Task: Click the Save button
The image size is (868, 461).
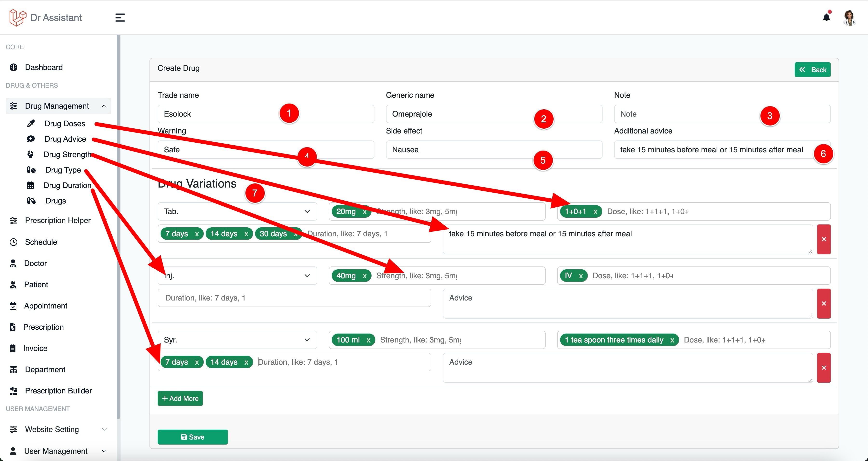Action: [x=193, y=437]
